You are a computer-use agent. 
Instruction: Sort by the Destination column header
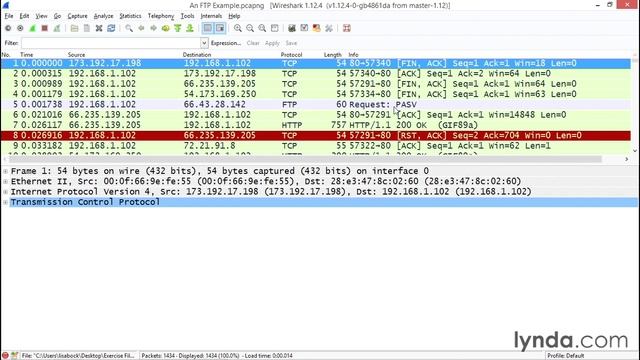pyautogui.click(x=197, y=55)
